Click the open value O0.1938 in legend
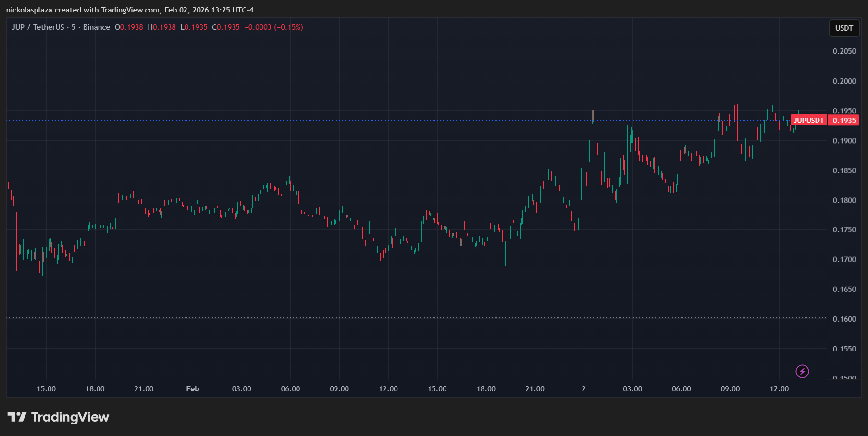The image size is (868, 436). click(129, 27)
